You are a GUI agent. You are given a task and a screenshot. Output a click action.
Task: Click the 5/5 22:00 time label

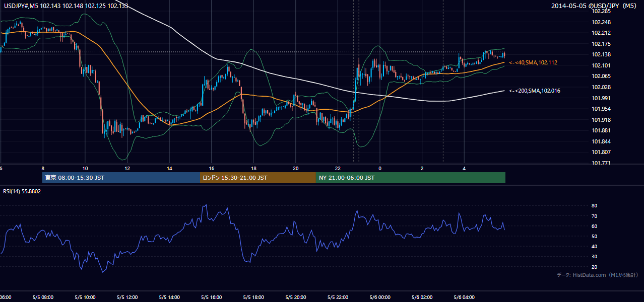coord(338,297)
